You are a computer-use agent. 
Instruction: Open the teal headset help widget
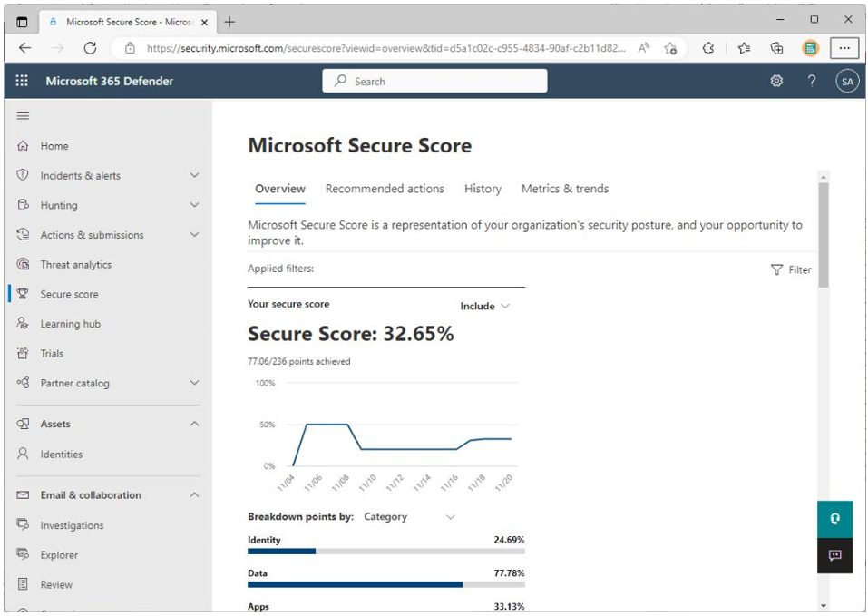pos(834,519)
